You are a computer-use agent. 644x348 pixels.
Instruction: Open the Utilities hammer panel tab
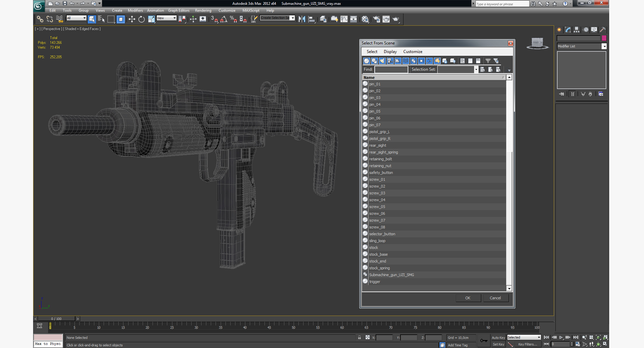coord(603,30)
